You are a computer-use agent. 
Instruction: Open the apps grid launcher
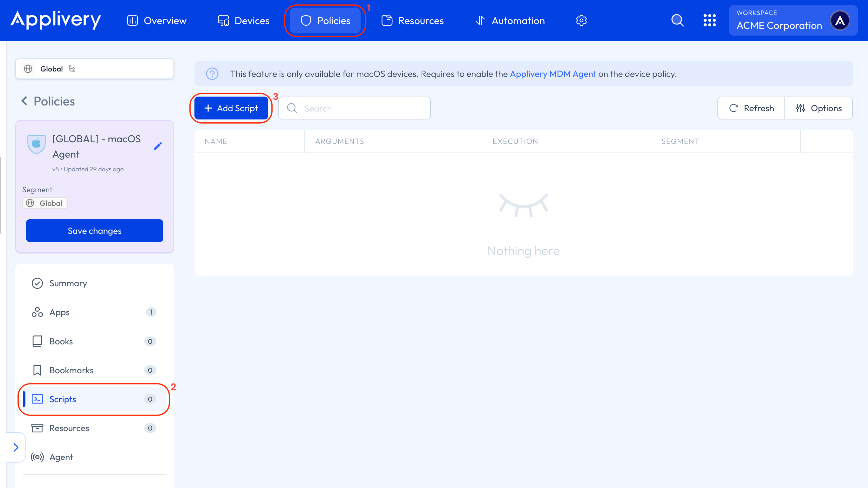point(710,20)
